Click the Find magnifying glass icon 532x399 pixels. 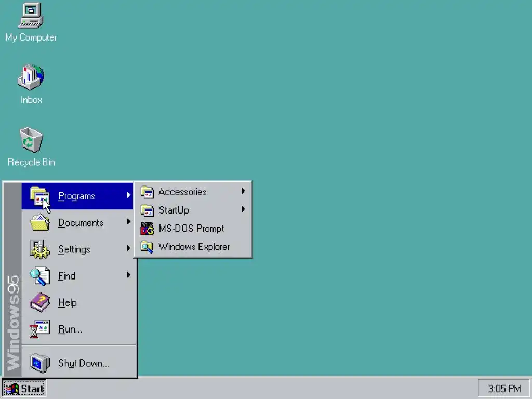click(39, 276)
